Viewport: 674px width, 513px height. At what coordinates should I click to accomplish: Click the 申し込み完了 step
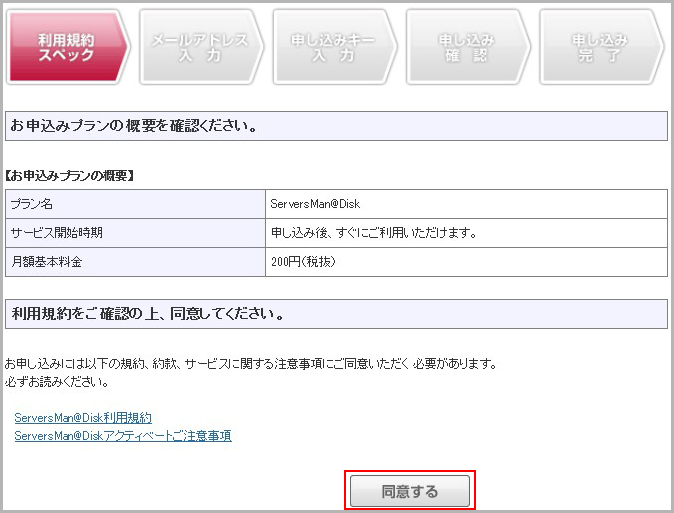pos(599,47)
